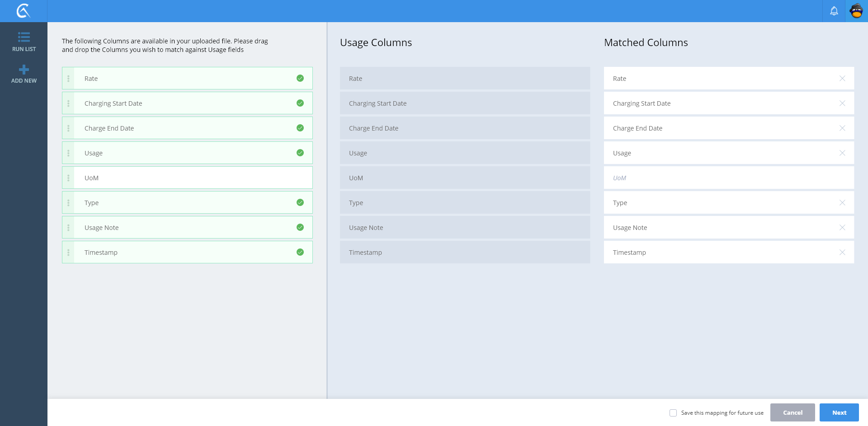
Task: Remove the matched Timestamp column
Action: [842, 253]
